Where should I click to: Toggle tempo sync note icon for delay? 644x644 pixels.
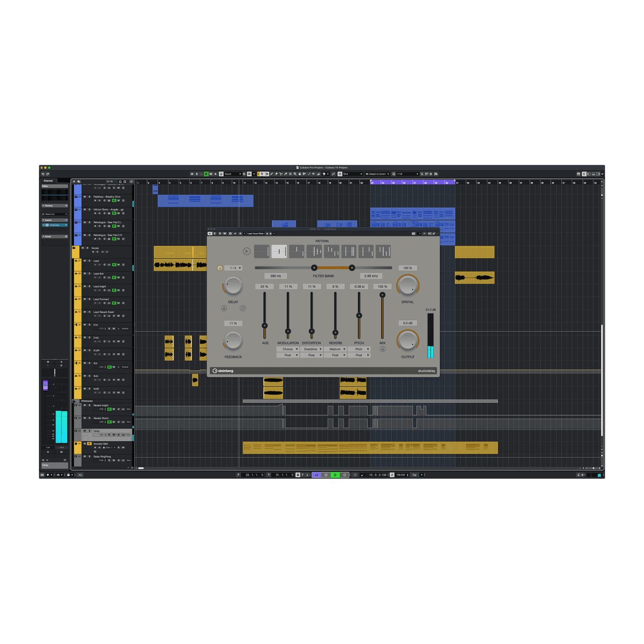pyautogui.click(x=220, y=268)
